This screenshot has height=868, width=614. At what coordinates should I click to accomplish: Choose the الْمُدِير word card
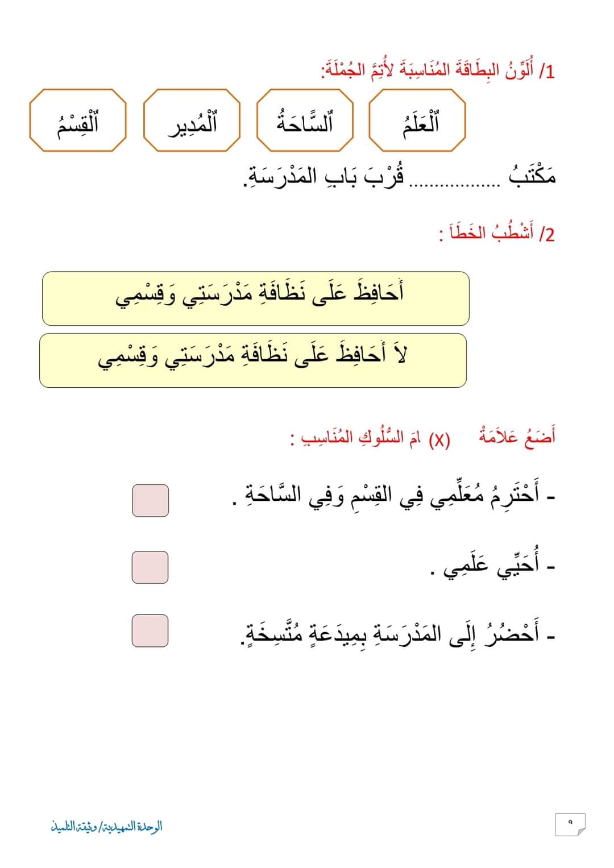[192, 121]
